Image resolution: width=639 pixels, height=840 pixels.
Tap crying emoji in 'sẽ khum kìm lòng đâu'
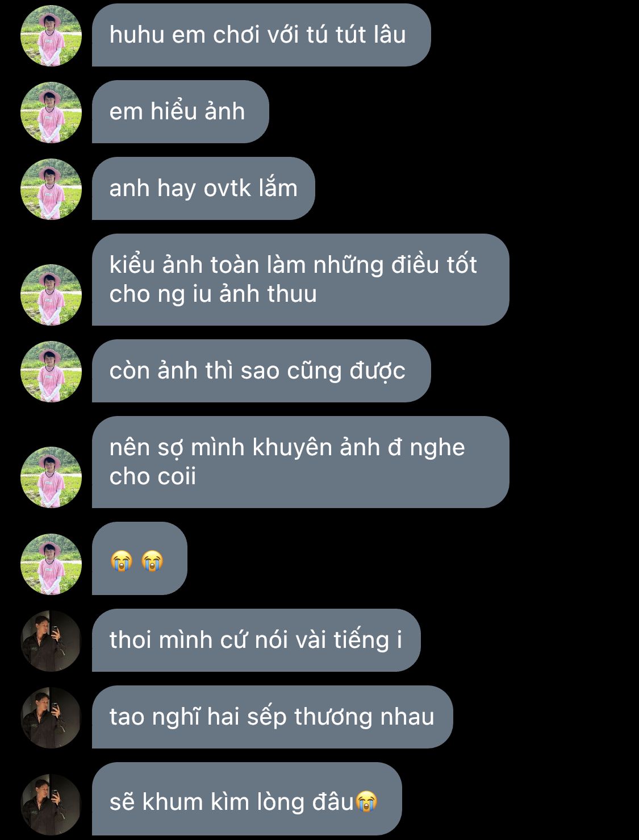click(366, 801)
